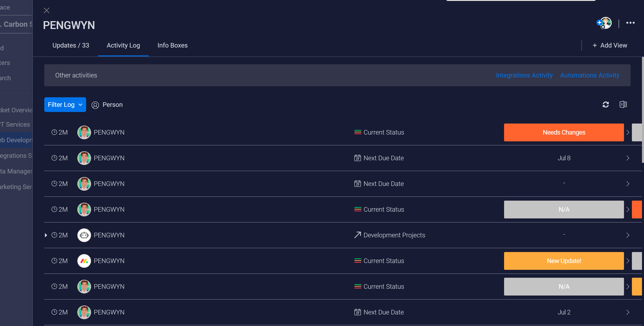Expand the Development Projects log entry

[46, 235]
